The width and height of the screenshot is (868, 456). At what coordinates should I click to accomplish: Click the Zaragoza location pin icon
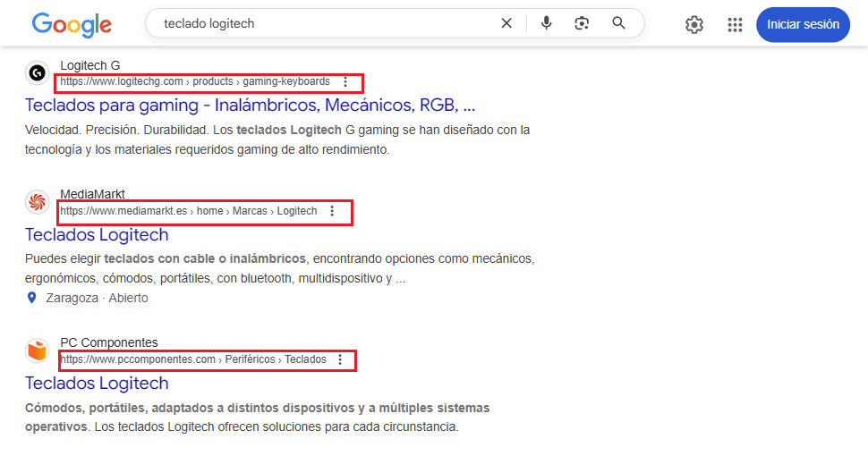(32, 298)
